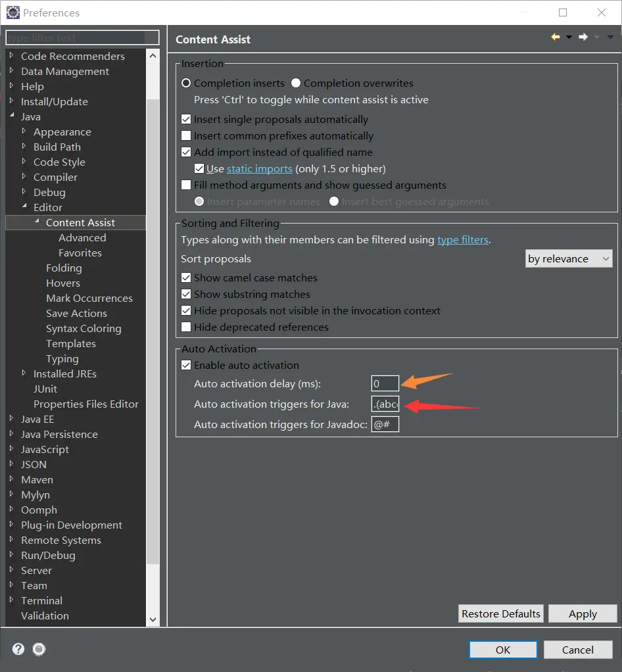Select Advanced under Content Assist
622x672 pixels.
pyautogui.click(x=82, y=238)
